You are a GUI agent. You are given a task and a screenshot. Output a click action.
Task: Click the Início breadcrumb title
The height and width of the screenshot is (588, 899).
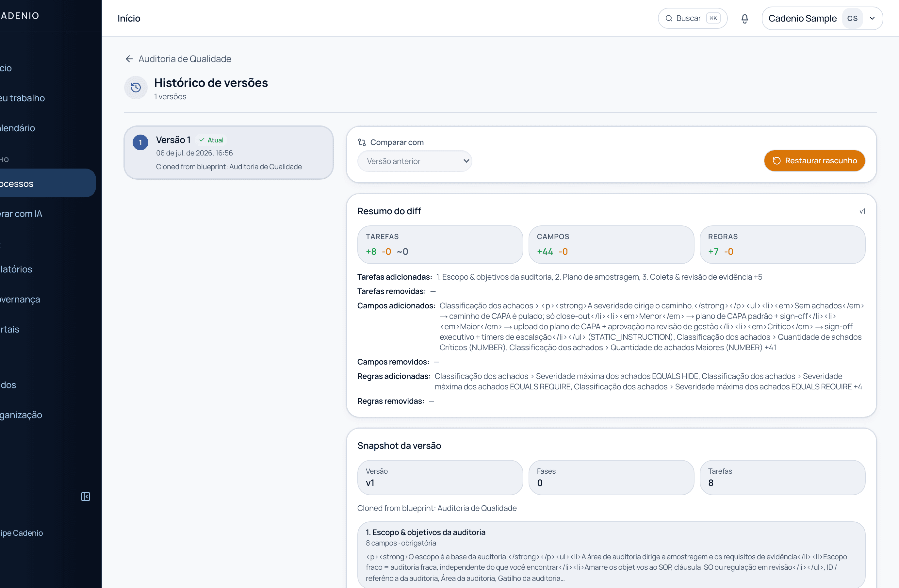click(129, 19)
